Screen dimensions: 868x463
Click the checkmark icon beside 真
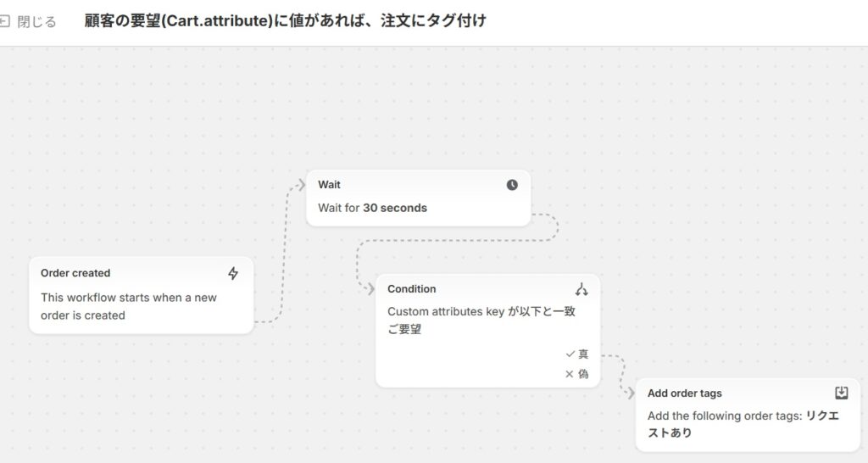pyautogui.click(x=570, y=354)
